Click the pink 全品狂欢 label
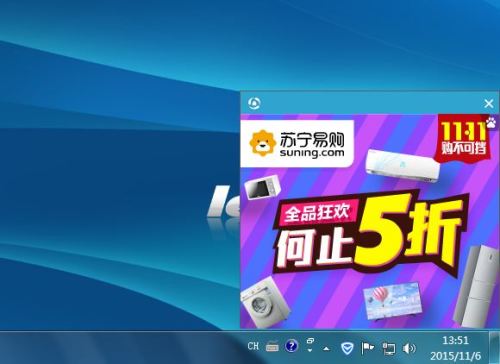This screenshot has height=364, width=500. click(316, 212)
